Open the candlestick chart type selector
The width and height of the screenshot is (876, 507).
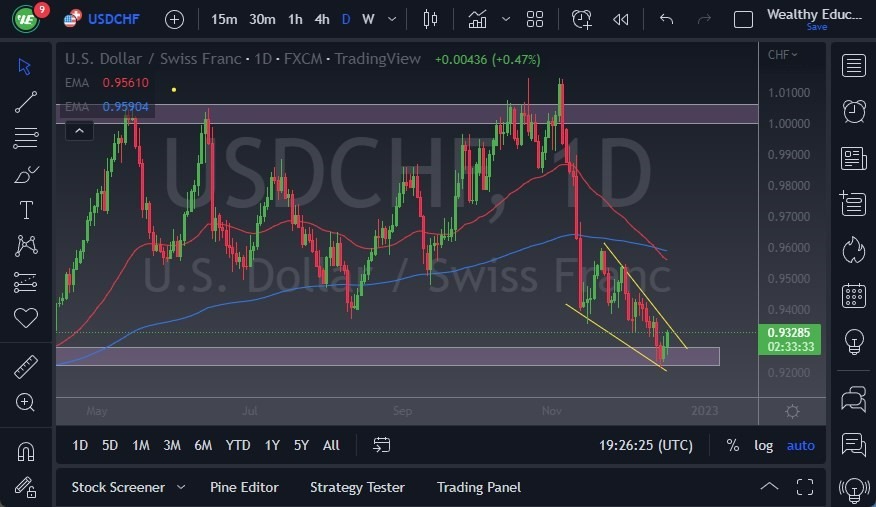tap(430, 20)
